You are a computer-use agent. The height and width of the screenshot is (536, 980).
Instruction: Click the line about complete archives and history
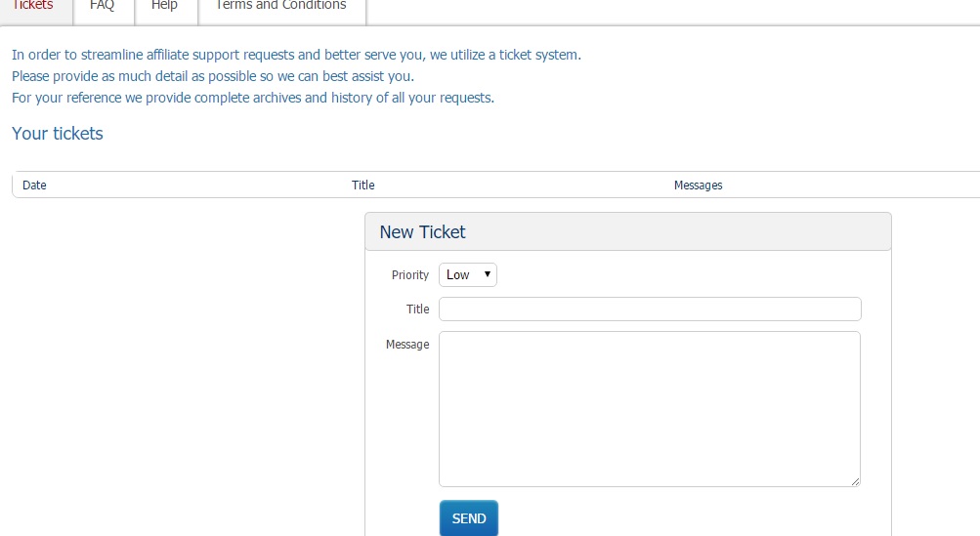(x=253, y=98)
